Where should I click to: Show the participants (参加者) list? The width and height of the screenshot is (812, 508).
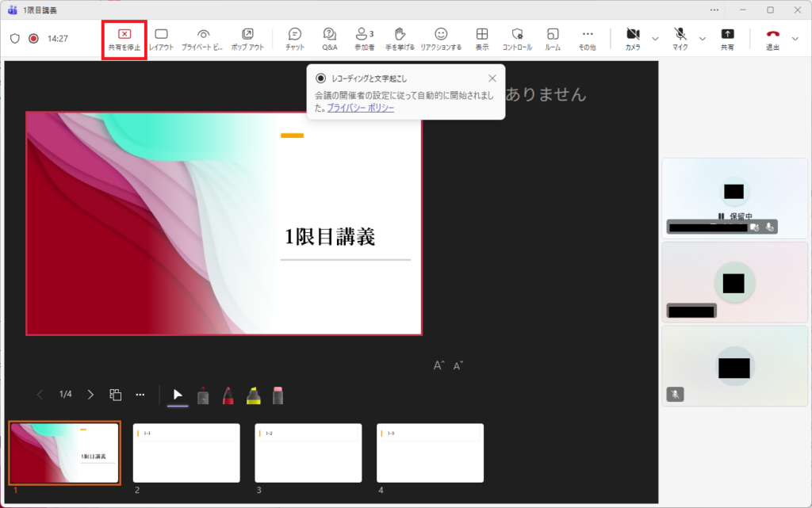click(364, 39)
